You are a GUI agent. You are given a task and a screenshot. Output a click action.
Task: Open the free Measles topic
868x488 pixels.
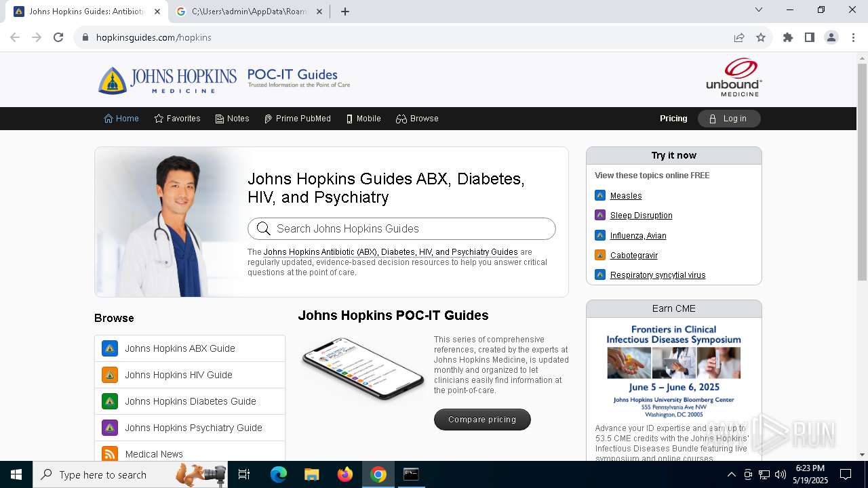click(626, 196)
